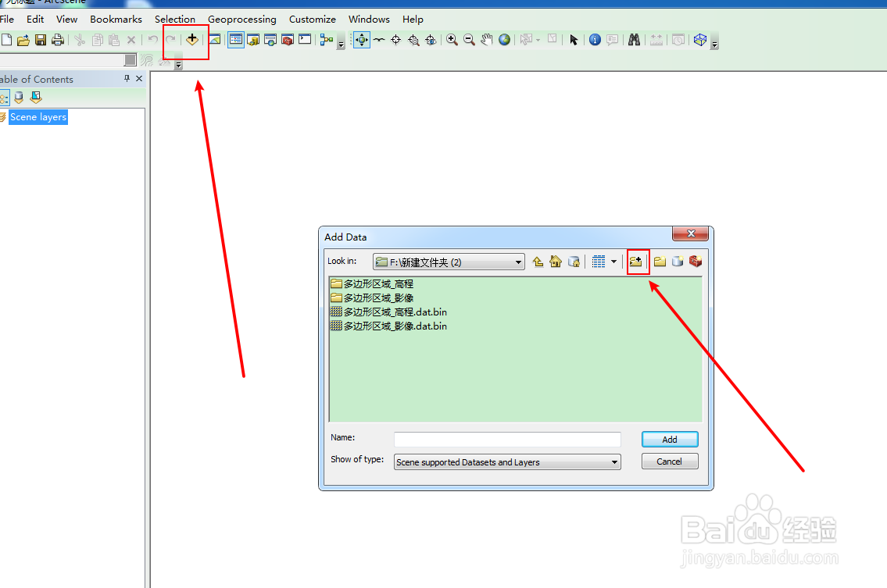Click List By Source cylinder icon
Image resolution: width=887 pixels, height=588 pixels.
click(x=19, y=98)
